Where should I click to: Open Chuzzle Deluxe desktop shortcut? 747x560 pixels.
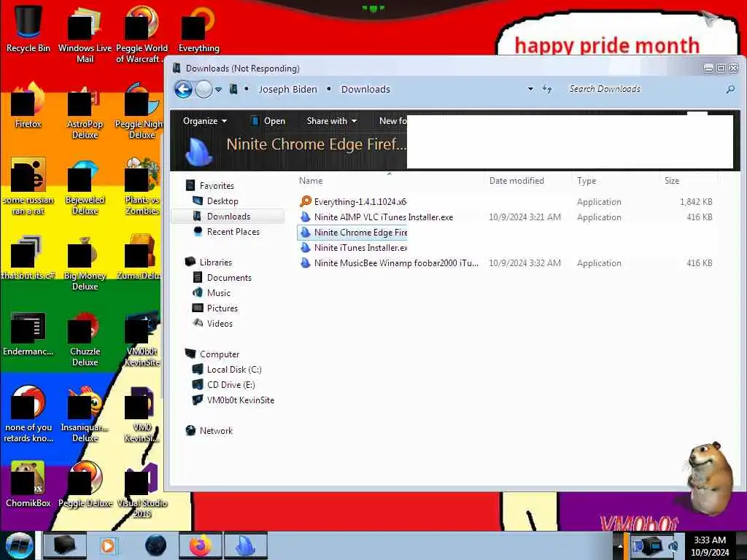(x=85, y=338)
